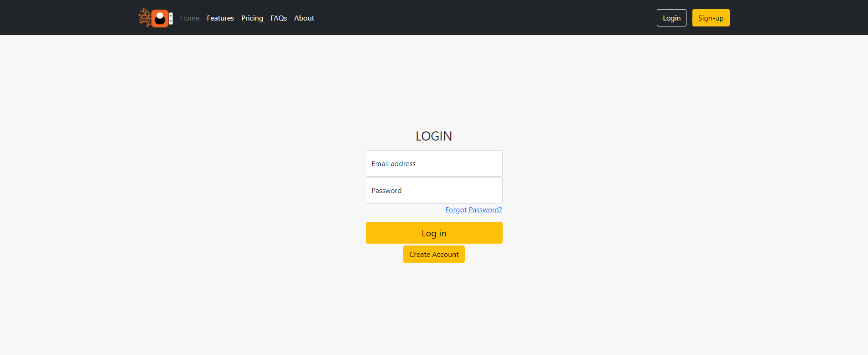Click the Create Account button
Screen dimensions: 868x355
tap(434, 254)
